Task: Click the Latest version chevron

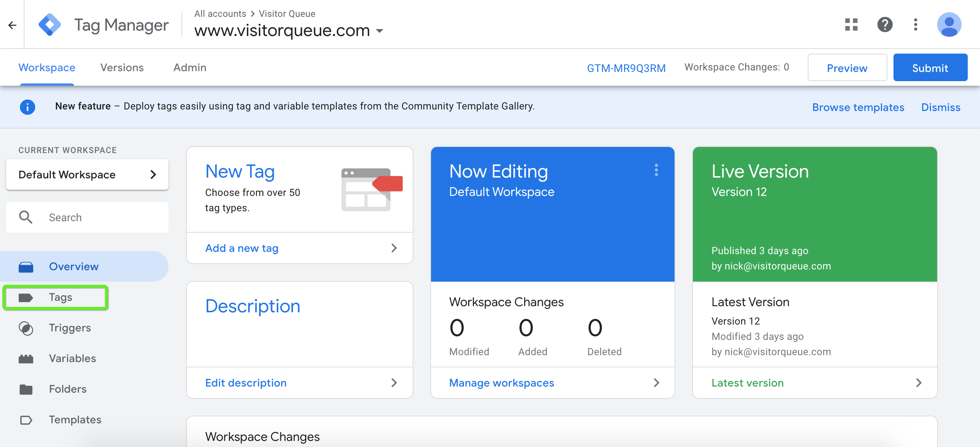Action: coord(919,383)
